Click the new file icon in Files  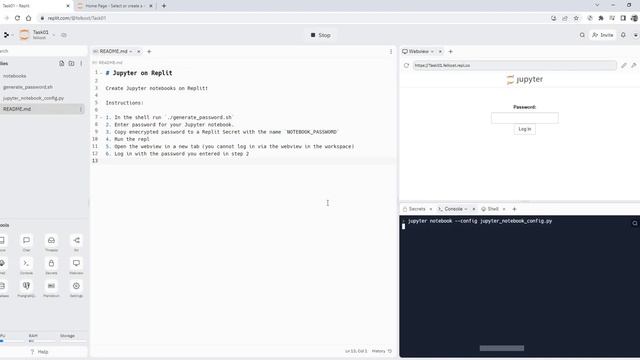click(62, 63)
